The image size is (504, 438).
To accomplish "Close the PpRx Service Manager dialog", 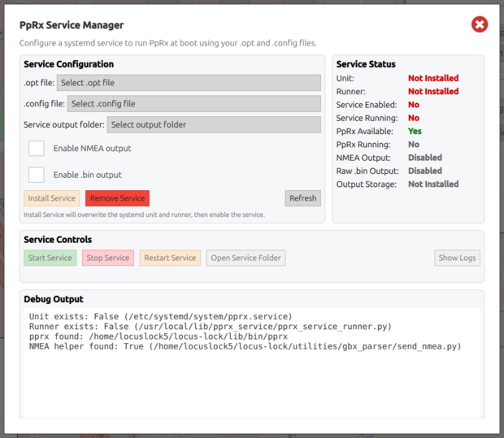I will click(x=480, y=24).
